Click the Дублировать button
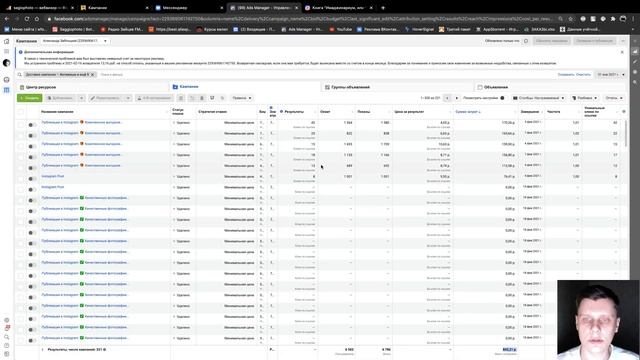Image resolution: width=640 pixels, height=360 pixels. pos(61,98)
